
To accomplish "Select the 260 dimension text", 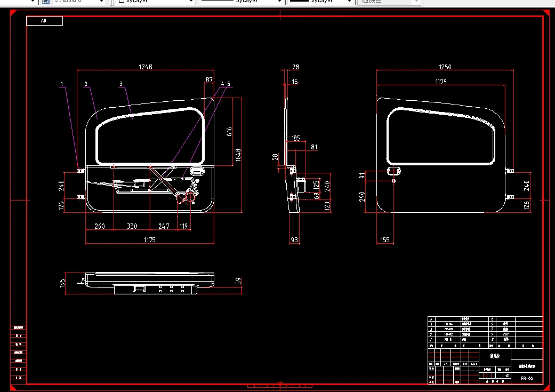I will point(100,226).
